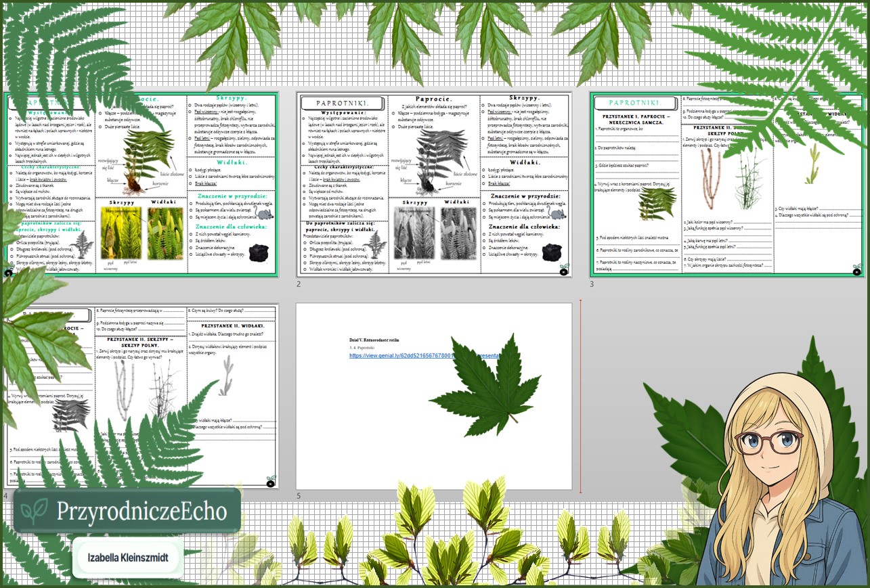Click the leaf icon in PrzyrodniczeEcho logo
870x588 pixels.
click(x=35, y=512)
